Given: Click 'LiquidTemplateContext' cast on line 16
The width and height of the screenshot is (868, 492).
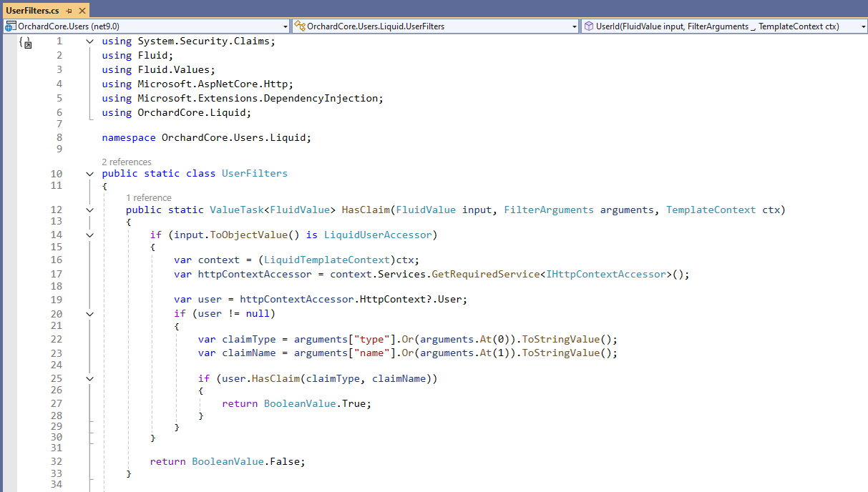Looking at the screenshot, I should point(327,260).
